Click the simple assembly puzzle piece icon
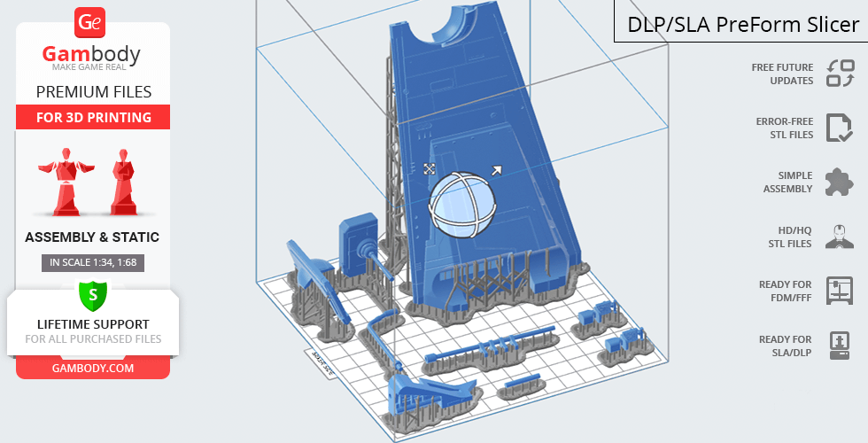The width and height of the screenshot is (868, 443). [840, 183]
